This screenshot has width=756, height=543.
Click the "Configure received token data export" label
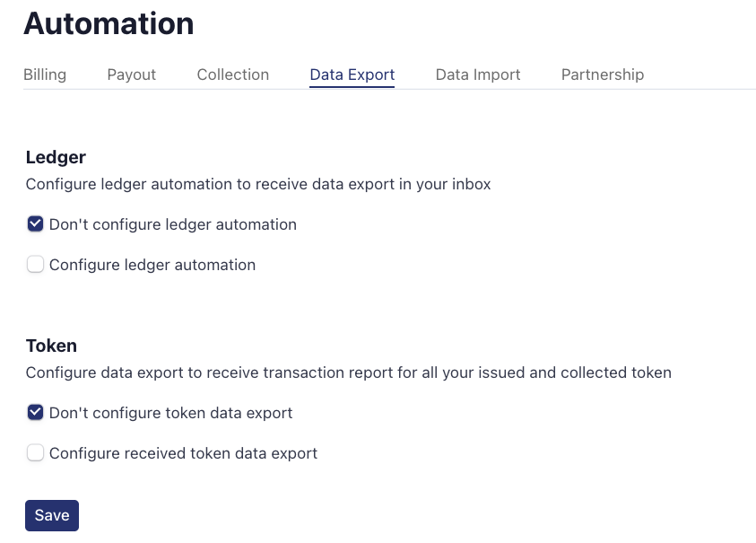(x=184, y=453)
